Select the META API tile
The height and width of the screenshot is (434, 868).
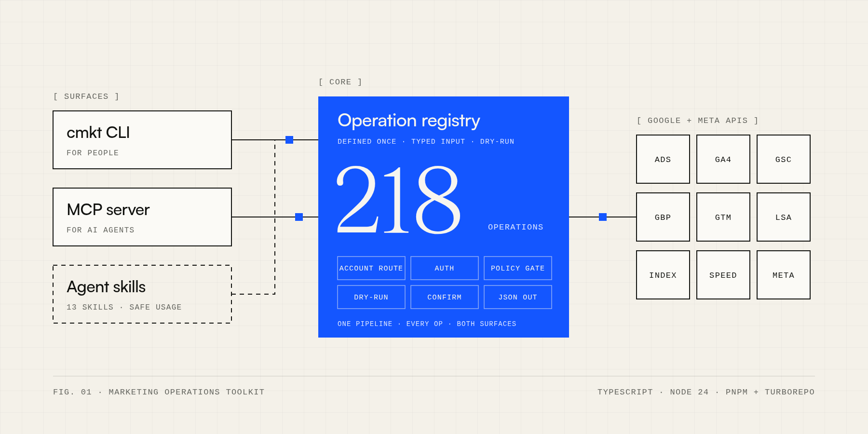[784, 275]
